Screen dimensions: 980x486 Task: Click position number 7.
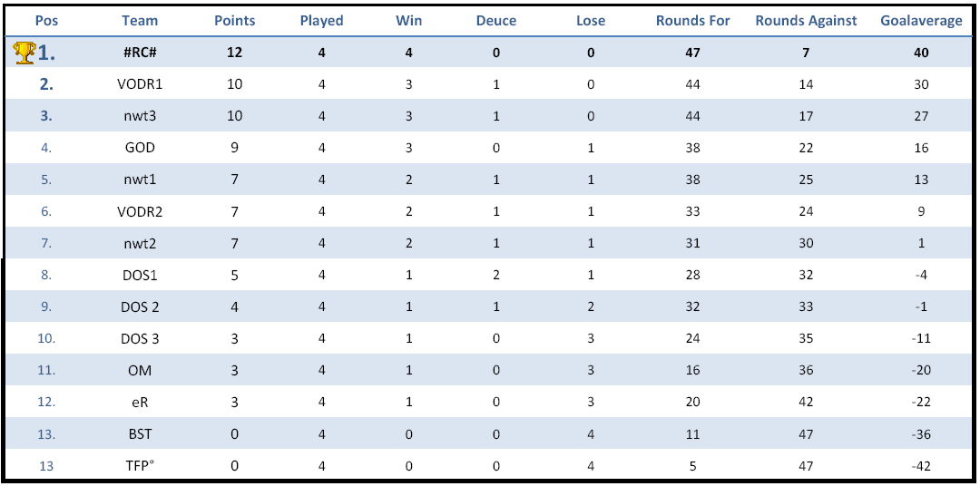click(x=46, y=243)
